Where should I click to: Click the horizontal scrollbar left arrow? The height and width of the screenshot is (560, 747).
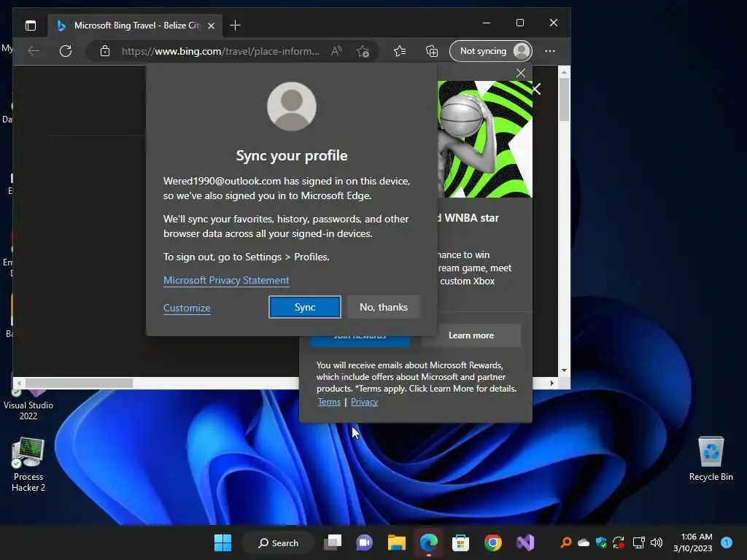click(19, 383)
